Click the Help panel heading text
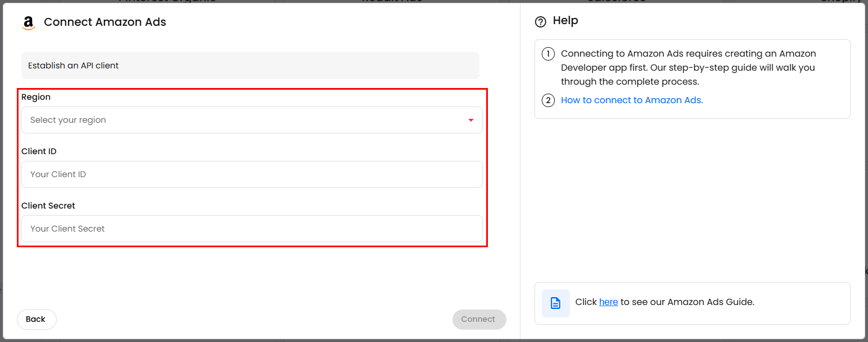The image size is (868, 342). 565,21
